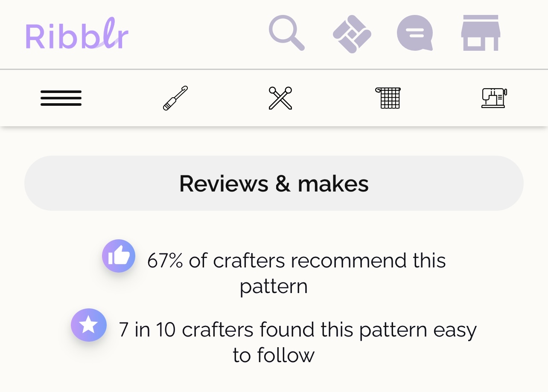Tap the star easy-to-follow badge

pos(89,325)
